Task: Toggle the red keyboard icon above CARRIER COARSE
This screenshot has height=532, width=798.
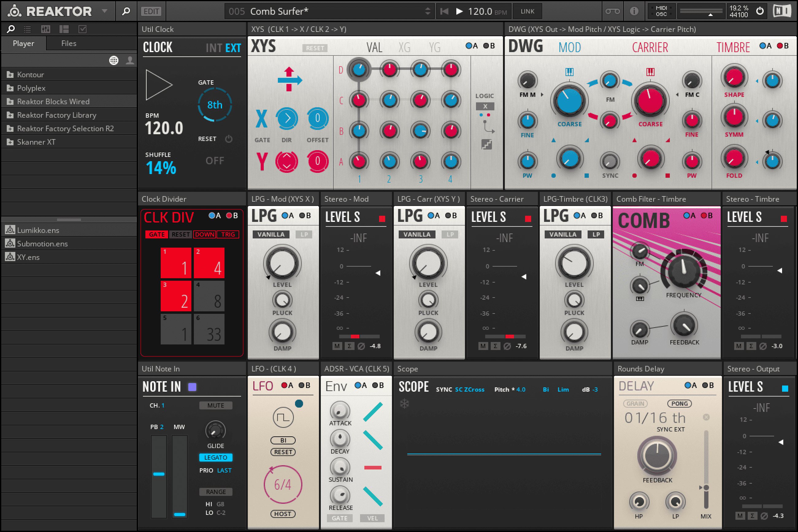Action: click(x=650, y=72)
